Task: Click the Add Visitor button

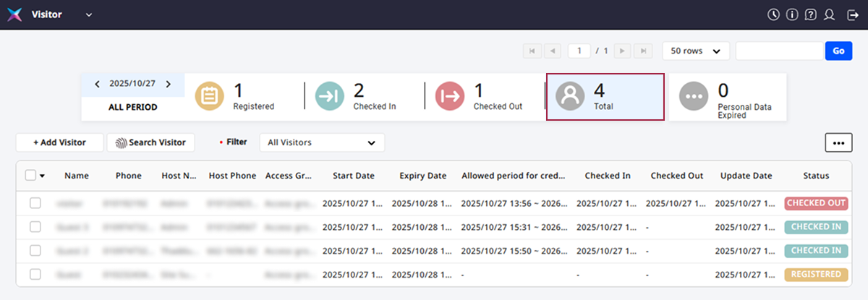Action: click(x=59, y=142)
